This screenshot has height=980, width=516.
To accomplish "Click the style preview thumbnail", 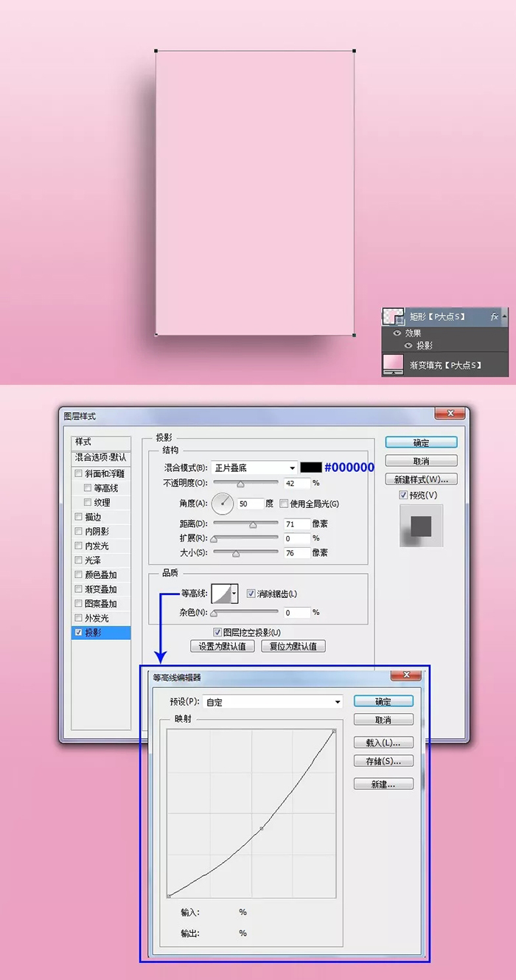I will click(421, 526).
